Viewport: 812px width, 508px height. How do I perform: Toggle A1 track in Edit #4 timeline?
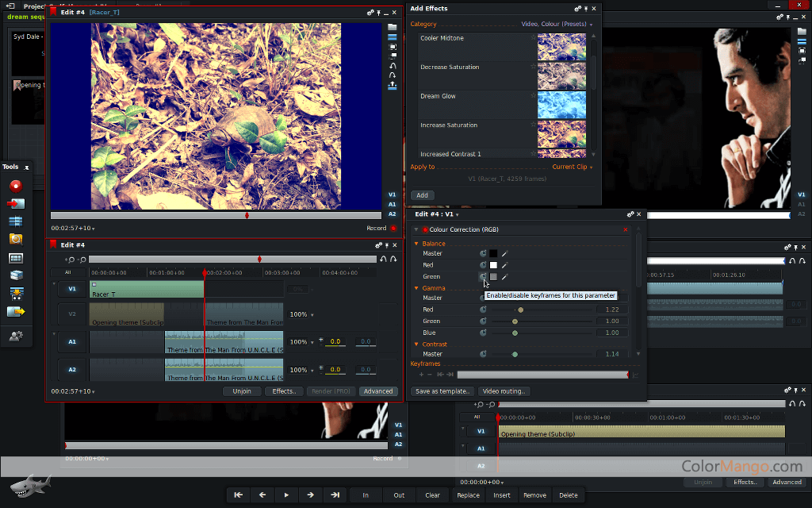[x=72, y=342]
